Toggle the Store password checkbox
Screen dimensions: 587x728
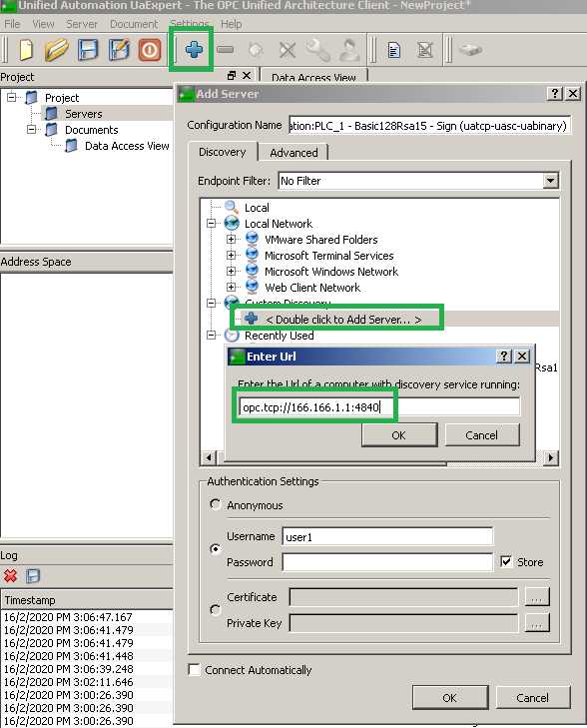[506, 562]
